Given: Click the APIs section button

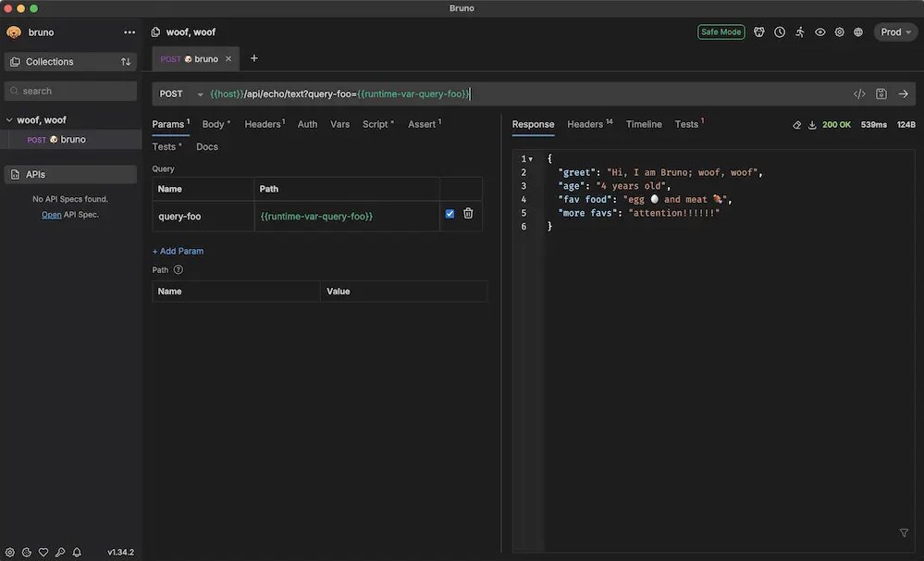Looking at the screenshot, I should pyautogui.click(x=70, y=175).
